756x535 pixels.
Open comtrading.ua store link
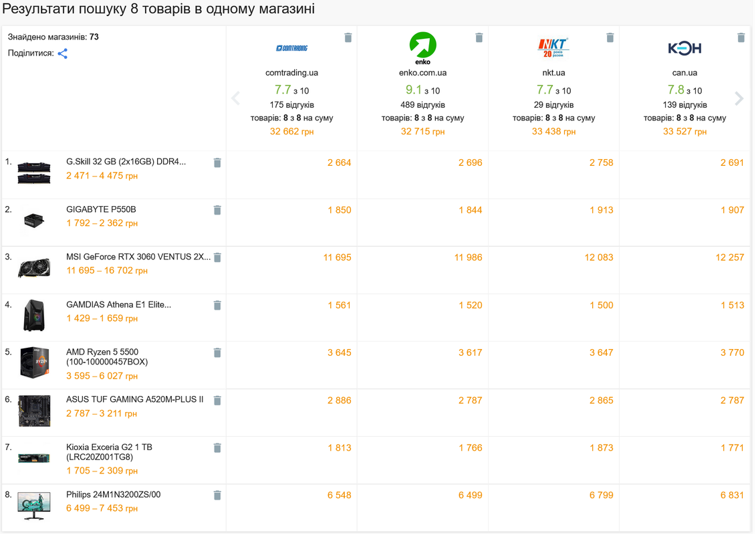click(292, 73)
